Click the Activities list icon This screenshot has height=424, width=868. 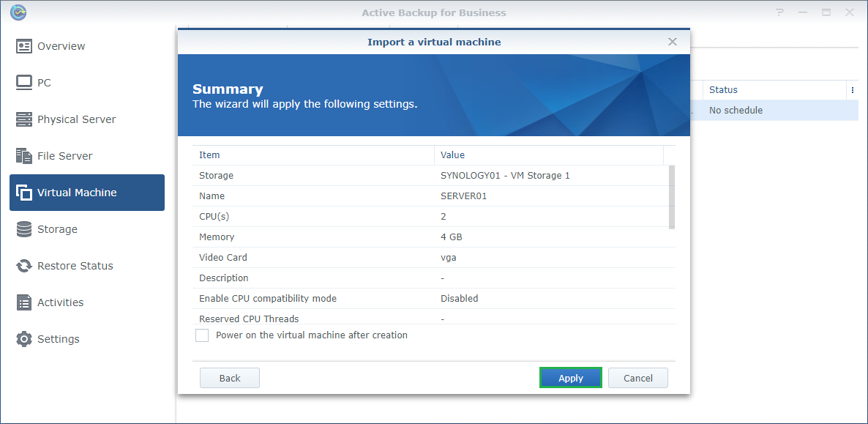(x=24, y=302)
